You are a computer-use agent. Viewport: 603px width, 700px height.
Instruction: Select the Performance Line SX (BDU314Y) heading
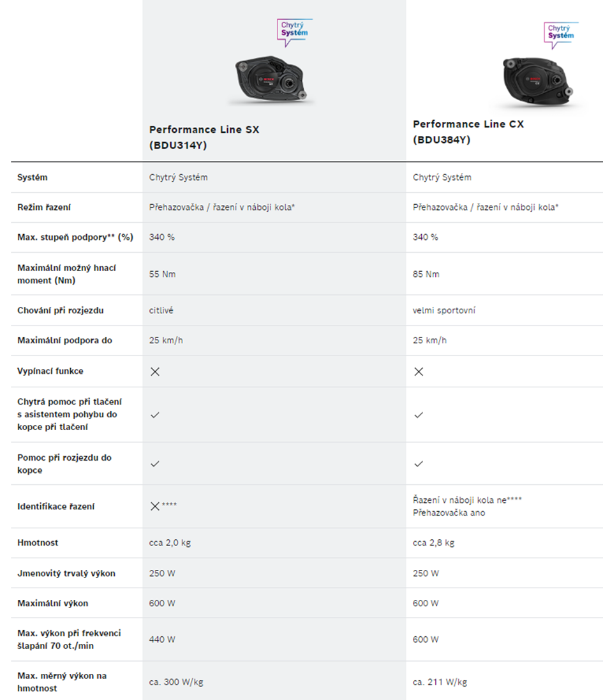click(x=204, y=137)
